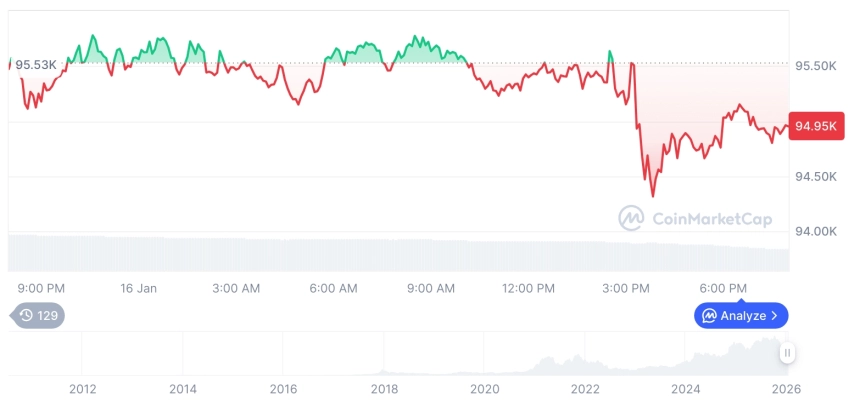Click the 95.50K price axis label
The width and height of the screenshot is (860, 401).
click(x=815, y=66)
